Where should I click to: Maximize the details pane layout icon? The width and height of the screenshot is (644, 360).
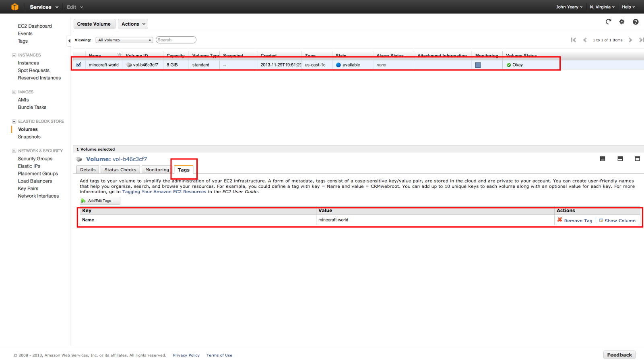637,159
